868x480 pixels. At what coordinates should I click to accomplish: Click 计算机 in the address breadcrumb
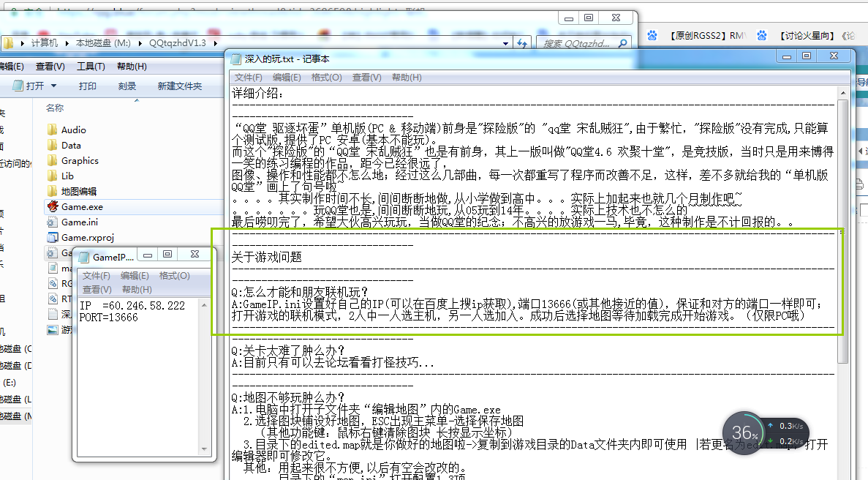tap(45, 42)
